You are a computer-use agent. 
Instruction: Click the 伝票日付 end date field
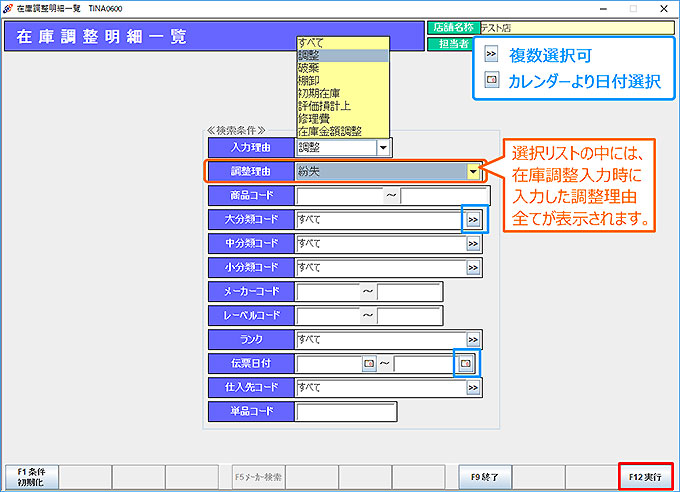pyautogui.click(x=426, y=363)
